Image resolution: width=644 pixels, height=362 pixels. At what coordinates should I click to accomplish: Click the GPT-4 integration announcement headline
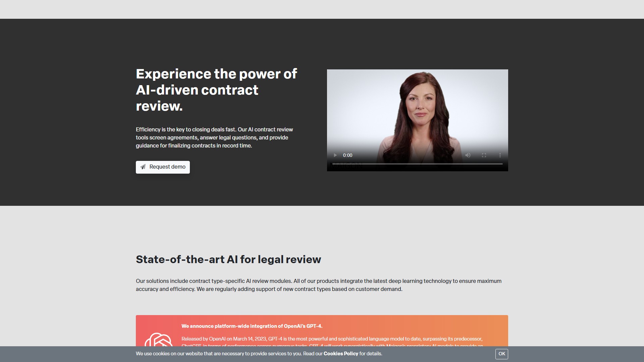(x=252, y=326)
